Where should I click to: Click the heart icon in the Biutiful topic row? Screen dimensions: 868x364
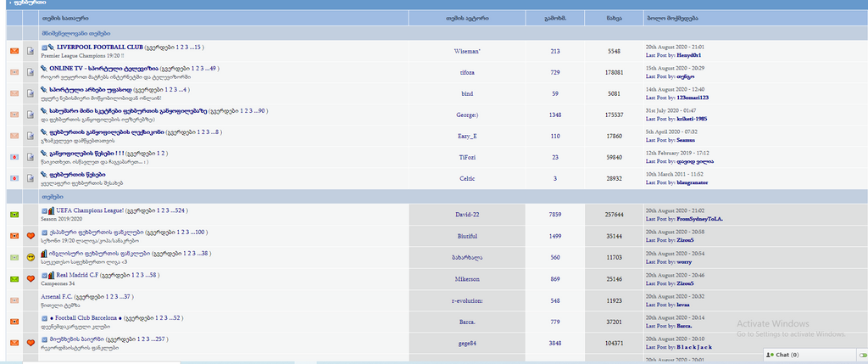click(x=31, y=236)
